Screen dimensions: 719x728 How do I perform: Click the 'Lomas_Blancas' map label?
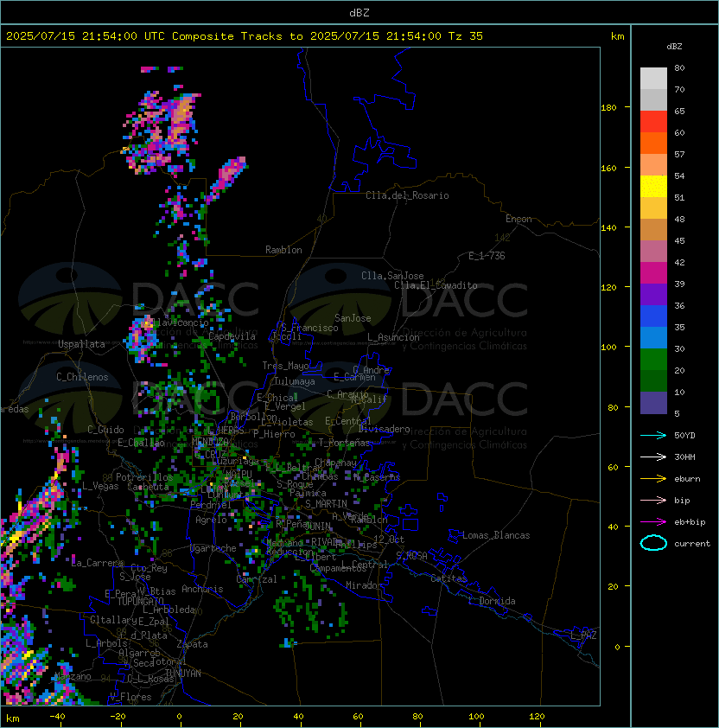click(496, 535)
